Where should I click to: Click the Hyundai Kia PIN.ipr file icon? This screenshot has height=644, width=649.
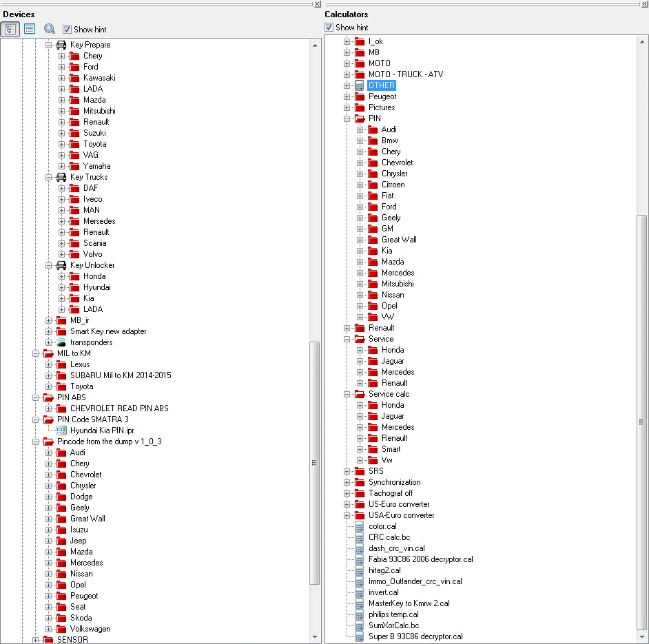click(61, 430)
